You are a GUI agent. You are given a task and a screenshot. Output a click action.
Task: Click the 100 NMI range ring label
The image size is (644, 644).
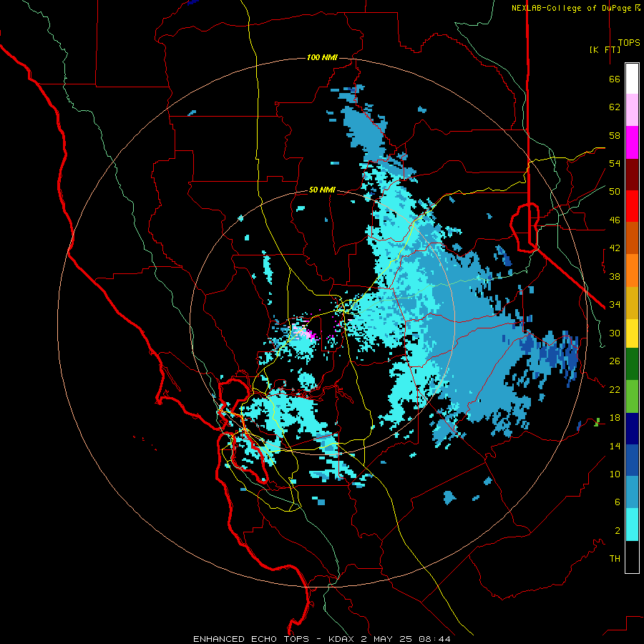click(x=322, y=57)
